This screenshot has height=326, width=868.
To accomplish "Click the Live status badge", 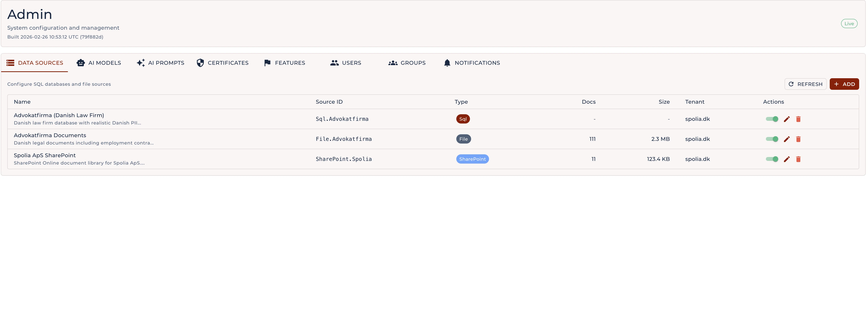I will coord(849,24).
